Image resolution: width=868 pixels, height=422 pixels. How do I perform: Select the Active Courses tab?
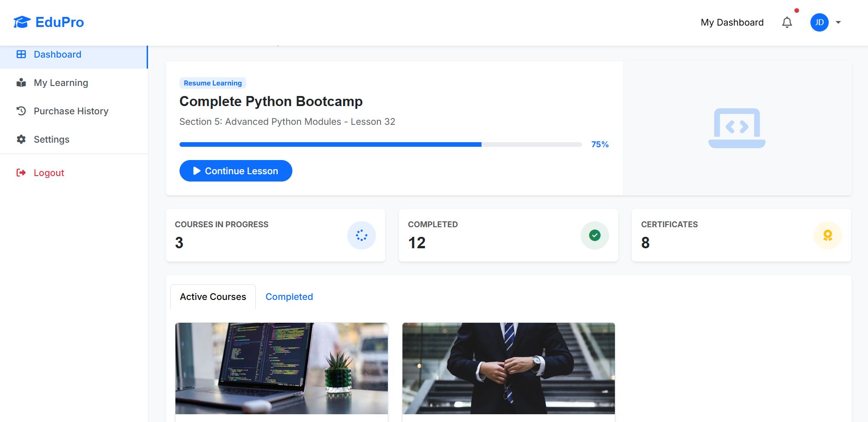213,297
